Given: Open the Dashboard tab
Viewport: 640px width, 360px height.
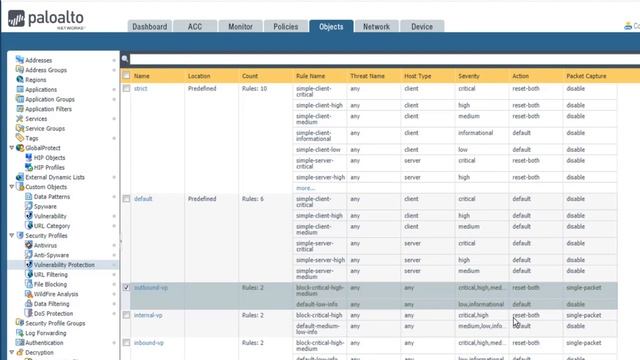Looking at the screenshot, I should [149, 27].
